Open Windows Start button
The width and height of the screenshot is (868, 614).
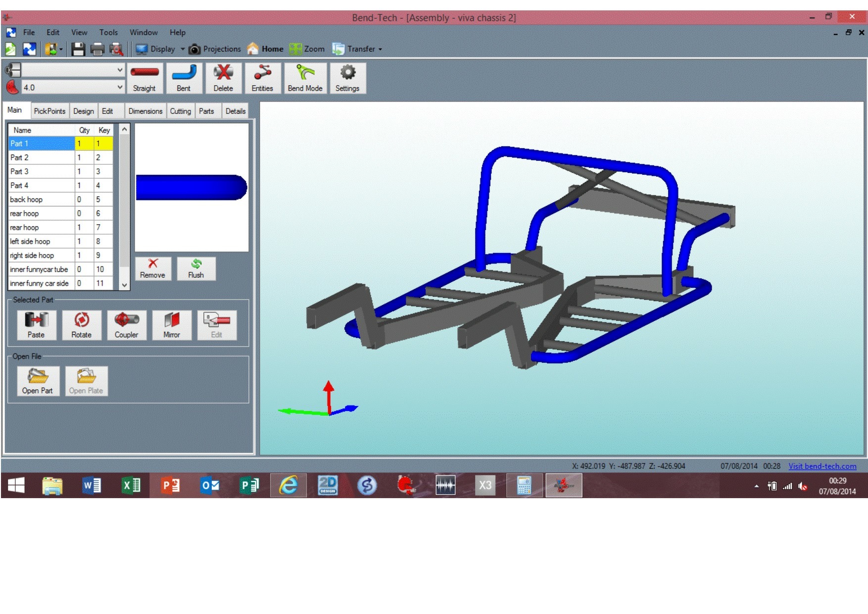[16, 485]
